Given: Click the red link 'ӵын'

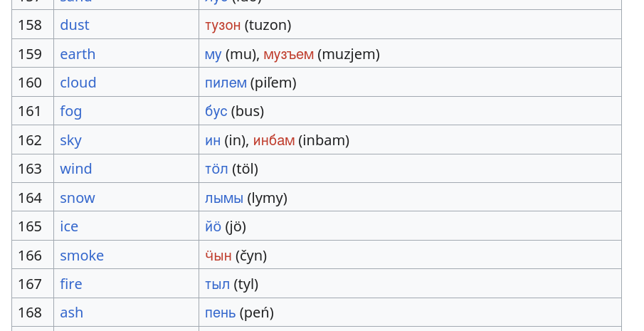Looking at the screenshot, I should tap(218, 256).
